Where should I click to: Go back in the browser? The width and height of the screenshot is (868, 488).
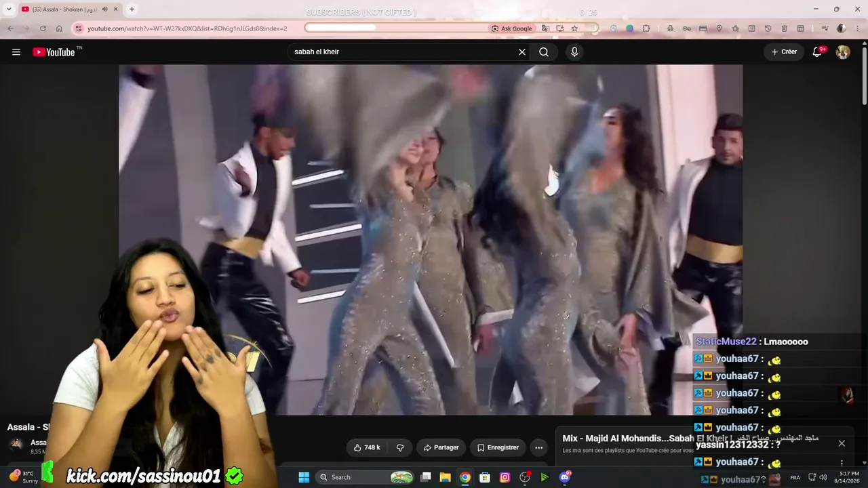[x=10, y=28]
